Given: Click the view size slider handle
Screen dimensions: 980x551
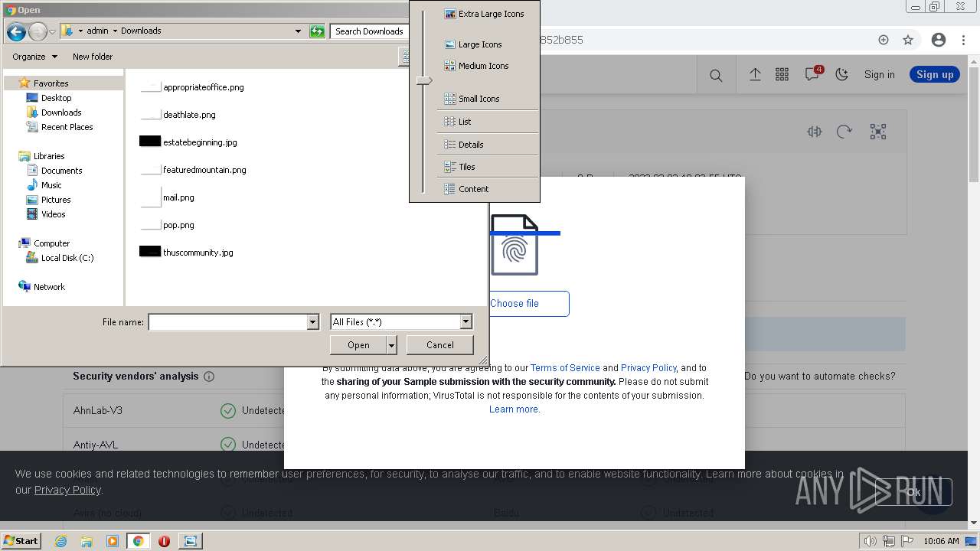Looking at the screenshot, I should point(424,80).
